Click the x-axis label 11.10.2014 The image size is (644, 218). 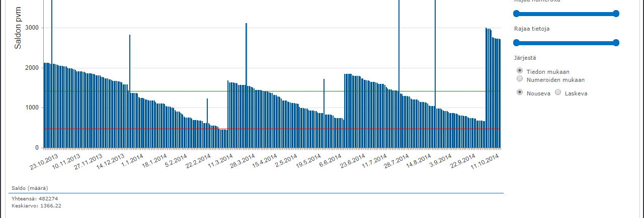[x=486, y=163]
